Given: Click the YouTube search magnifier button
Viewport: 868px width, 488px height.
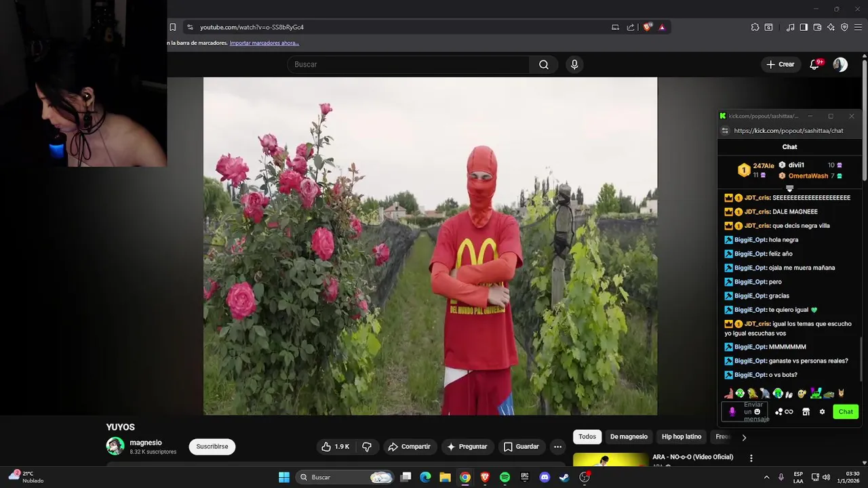Looking at the screenshot, I should (x=544, y=64).
